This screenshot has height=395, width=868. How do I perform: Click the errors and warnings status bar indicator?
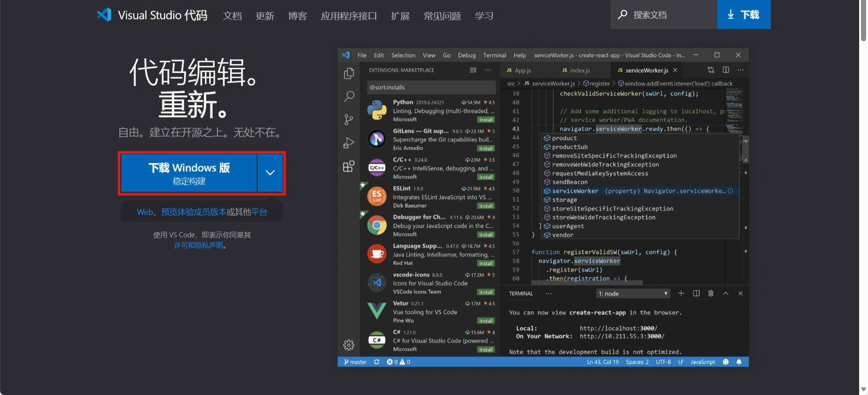tap(398, 362)
